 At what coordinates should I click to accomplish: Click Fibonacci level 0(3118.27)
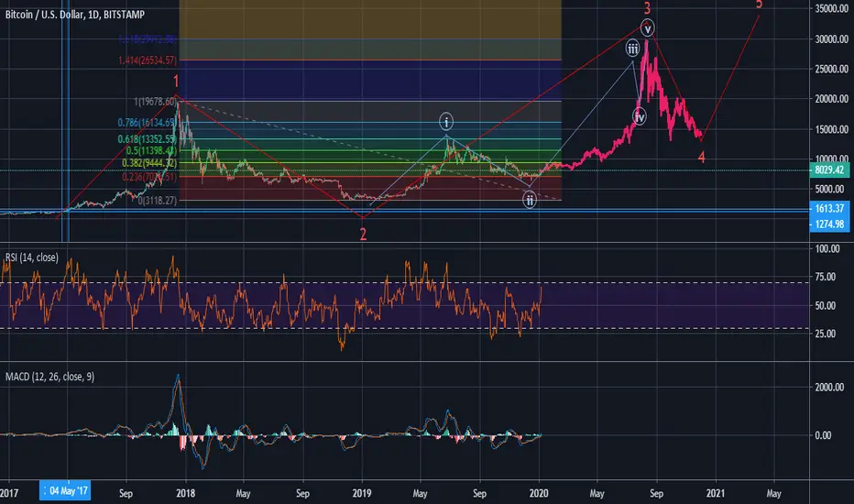pos(158,201)
